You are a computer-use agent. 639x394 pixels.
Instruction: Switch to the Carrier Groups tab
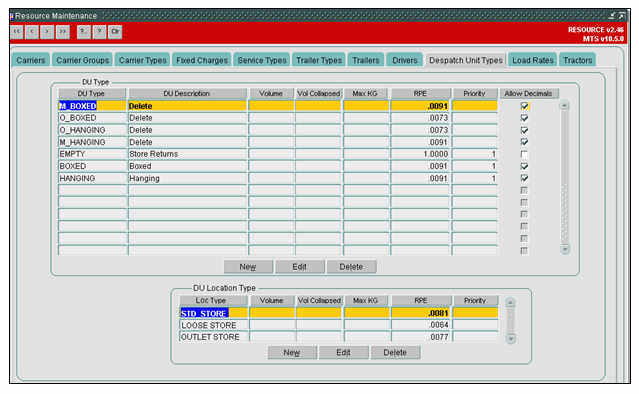coord(82,60)
